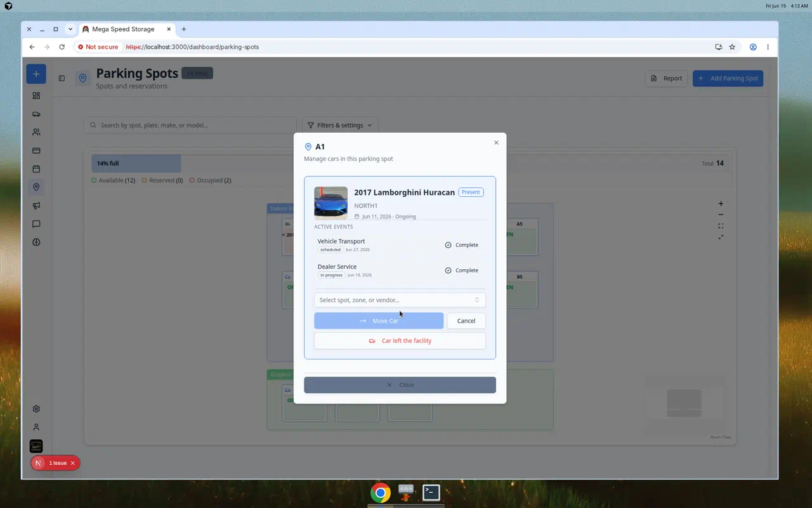Open the Filters & settings dropdown
This screenshot has width=812, height=508.
(340, 125)
